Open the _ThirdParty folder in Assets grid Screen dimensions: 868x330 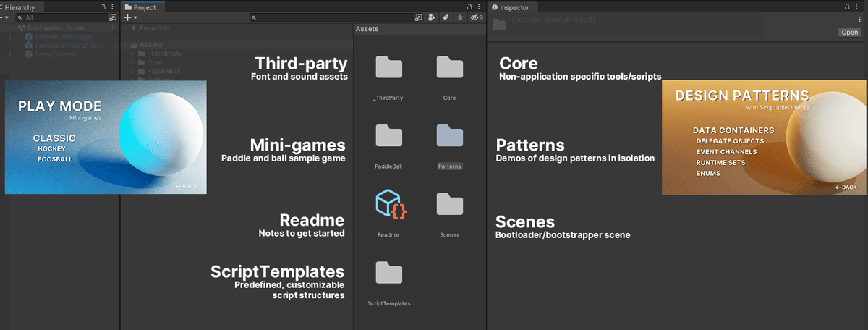tap(389, 68)
